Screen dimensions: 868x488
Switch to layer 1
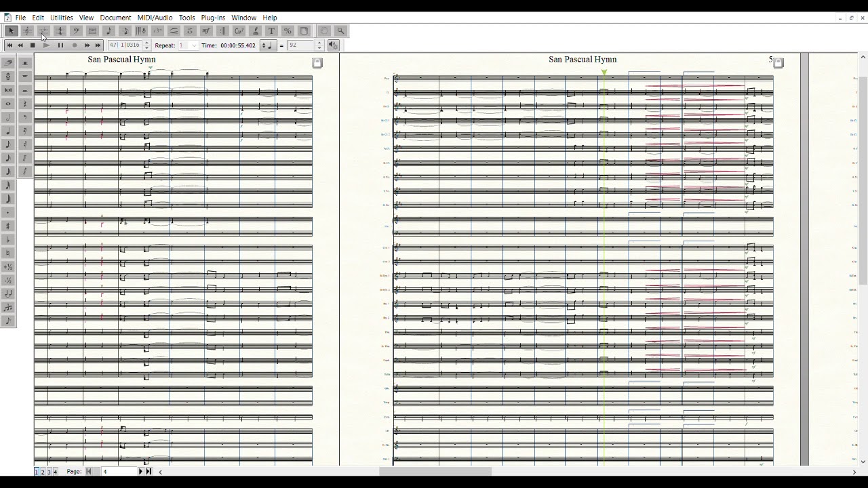pos(37,472)
